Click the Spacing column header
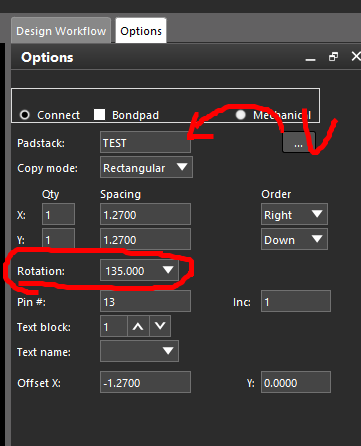 coord(121,194)
